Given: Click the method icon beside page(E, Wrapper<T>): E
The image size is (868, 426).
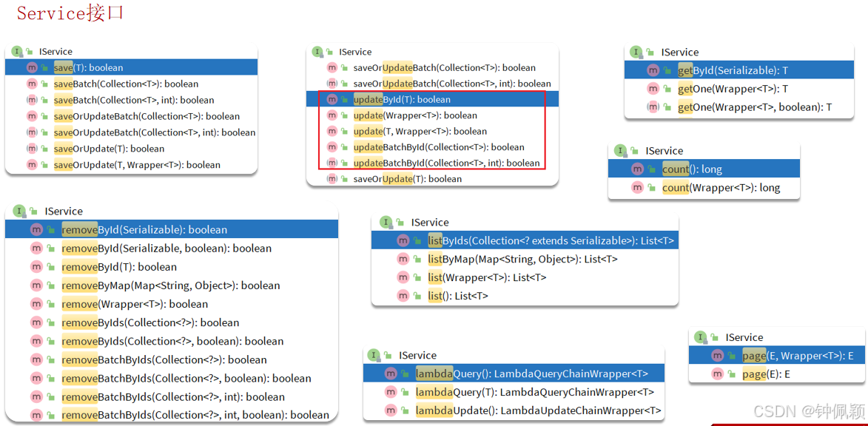Looking at the screenshot, I should point(718,356).
